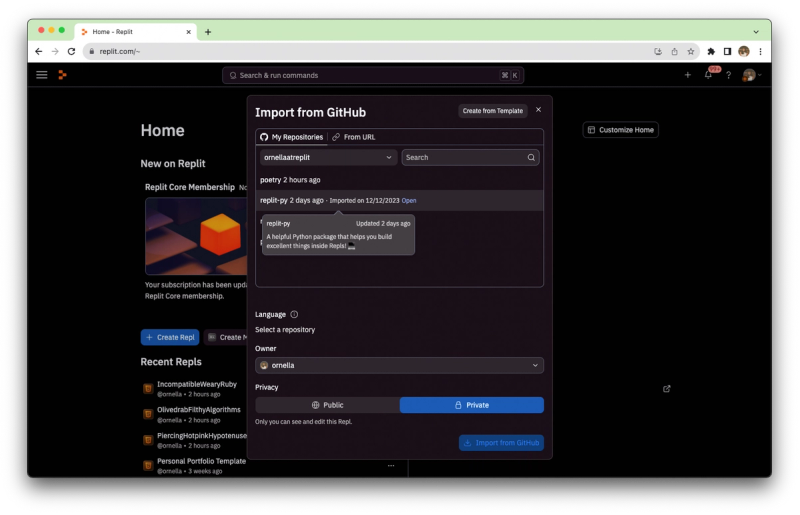Click the Chrome profile avatar

click(x=744, y=51)
